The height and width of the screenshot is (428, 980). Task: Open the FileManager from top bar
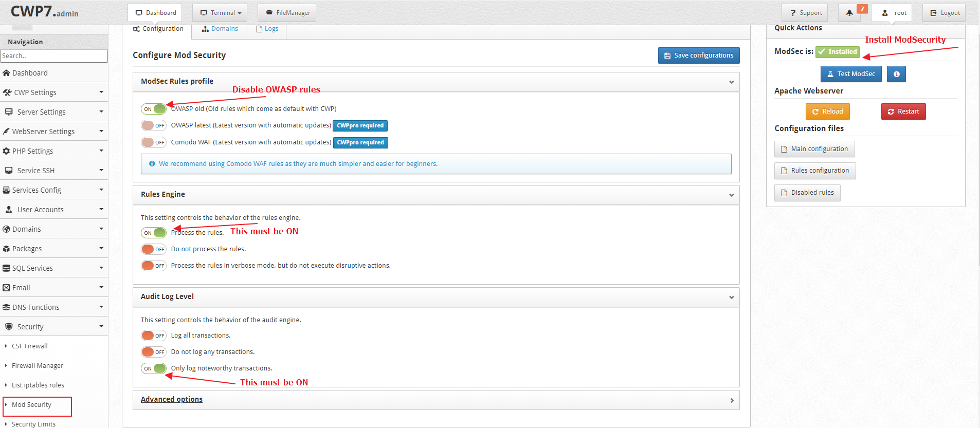click(287, 13)
